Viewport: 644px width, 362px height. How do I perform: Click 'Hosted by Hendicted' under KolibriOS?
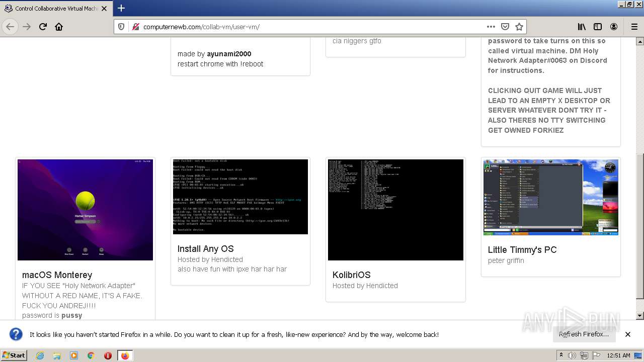pos(365,286)
